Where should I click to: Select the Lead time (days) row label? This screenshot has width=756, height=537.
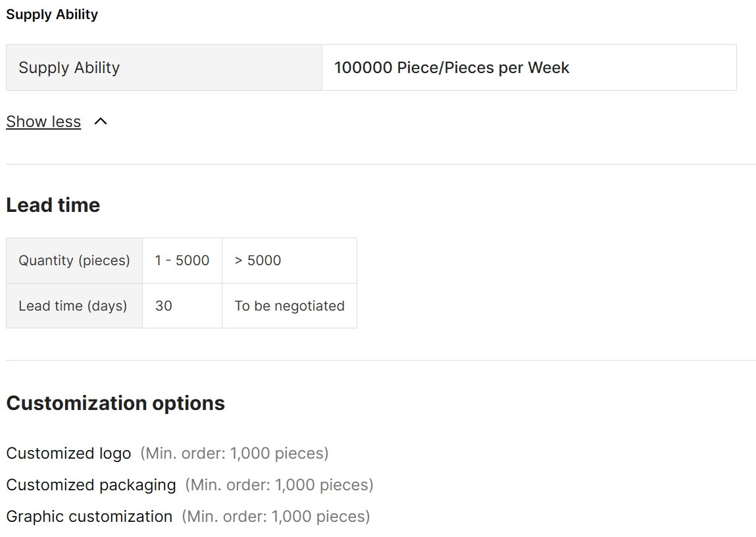pyautogui.click(x=72, y=306)
